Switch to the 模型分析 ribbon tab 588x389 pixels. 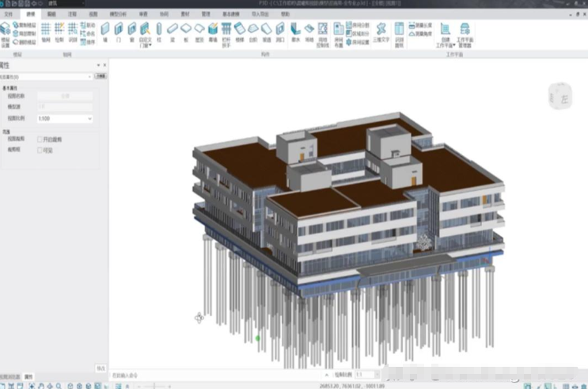tap(119, 14)
